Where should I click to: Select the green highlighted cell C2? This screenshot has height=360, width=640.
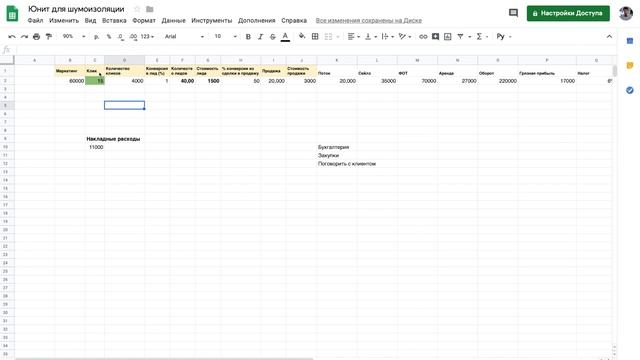[x=95, y=81]
